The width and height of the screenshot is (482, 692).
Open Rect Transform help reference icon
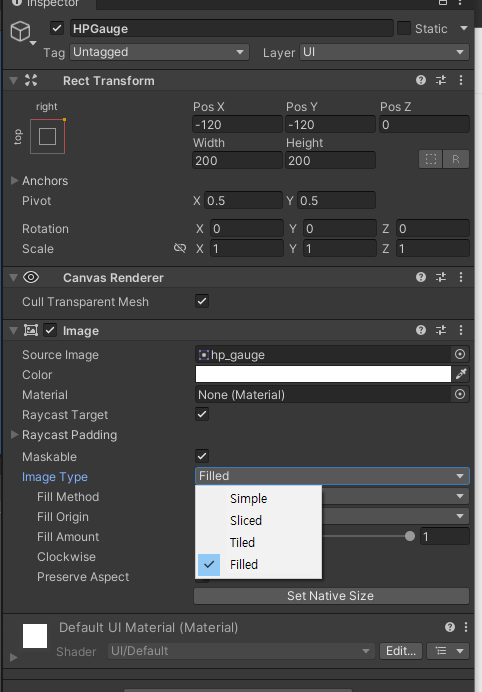click(x=421, y=80)
